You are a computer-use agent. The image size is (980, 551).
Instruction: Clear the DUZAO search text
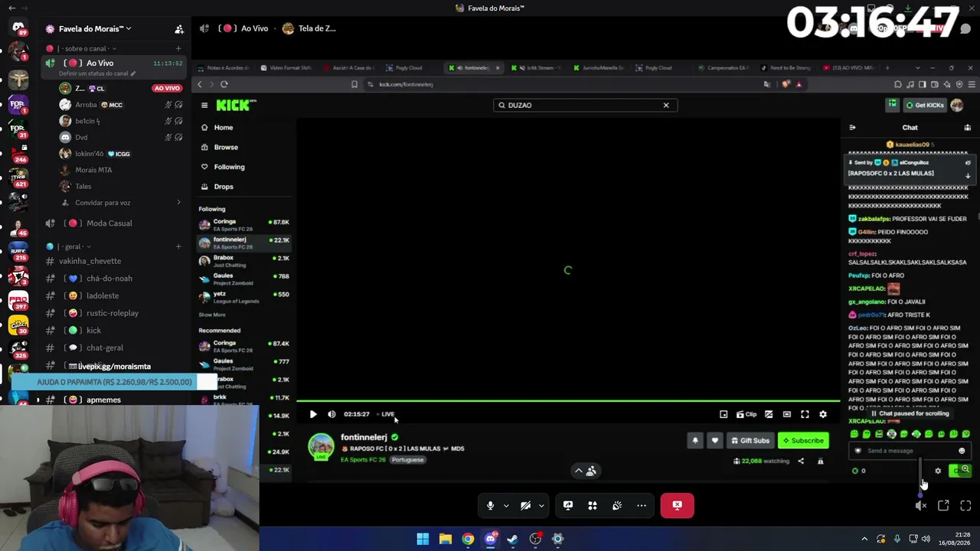(x=666, y=106)
